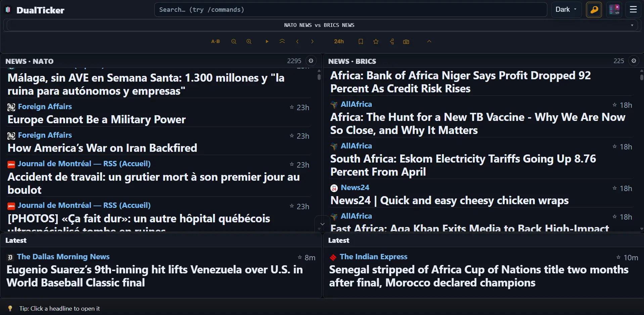Go to previous item with left chevron
This screenshot has height=315, width=644.
297,42
